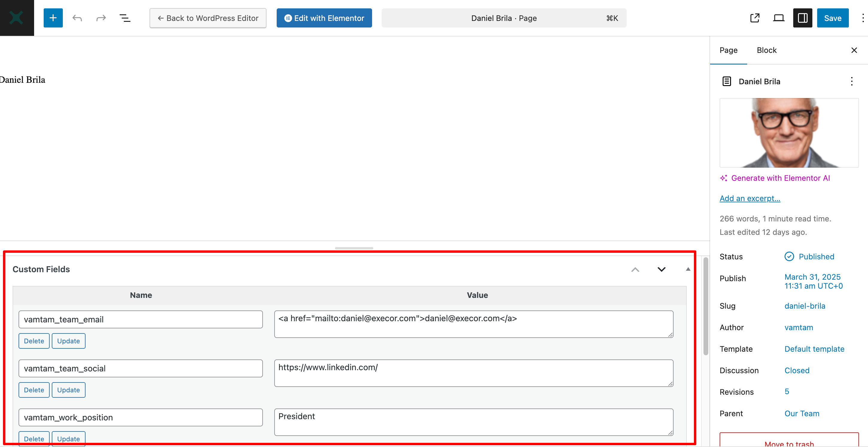Open Daniel Brila page actions menu
868x447 pixels.
click(x=852, y=82)
